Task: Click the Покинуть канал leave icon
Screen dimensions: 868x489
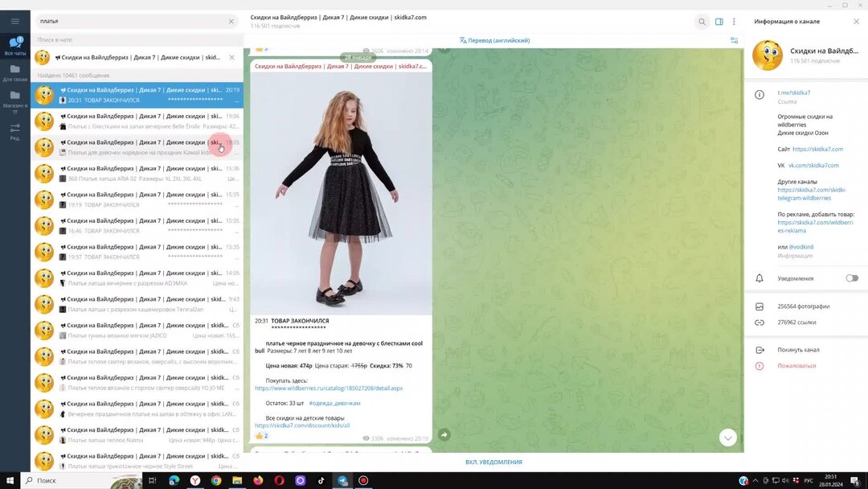Action: click(759, 349)
